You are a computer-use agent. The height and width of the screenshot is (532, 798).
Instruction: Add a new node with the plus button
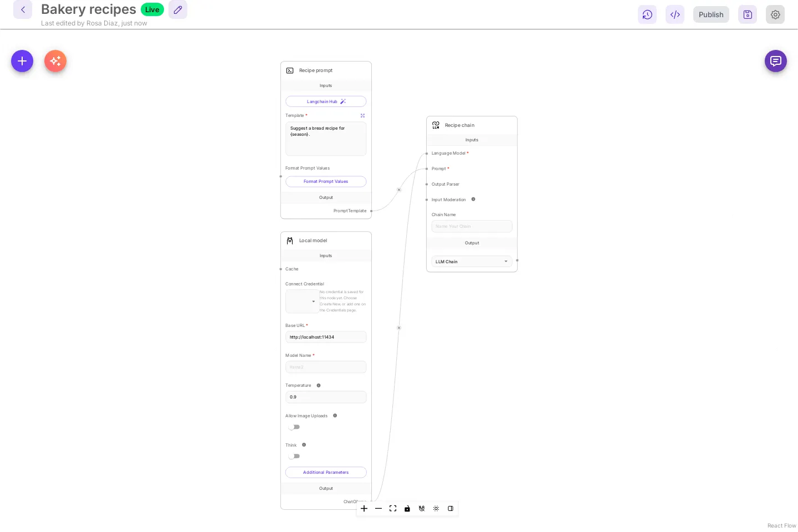[22, 61]
